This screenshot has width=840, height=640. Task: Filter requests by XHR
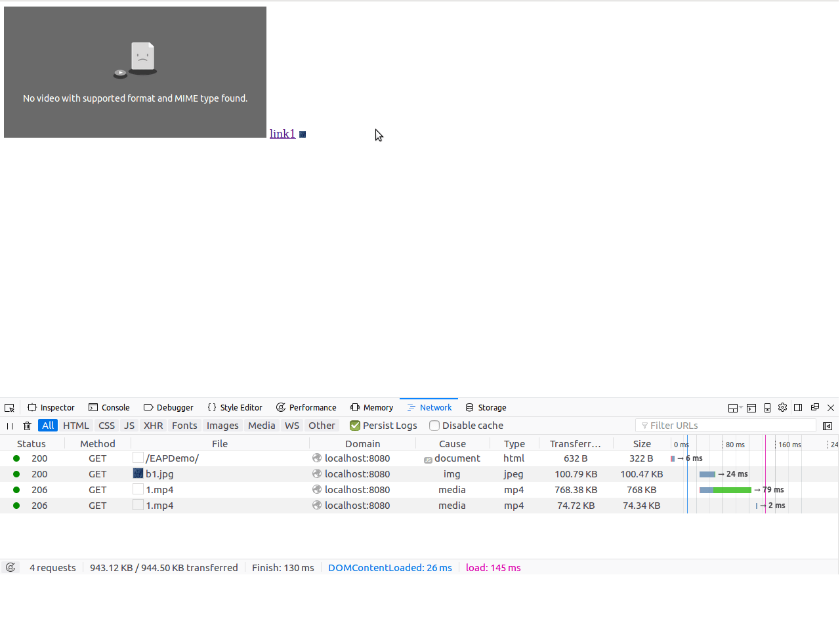click(x=154, y=426)
